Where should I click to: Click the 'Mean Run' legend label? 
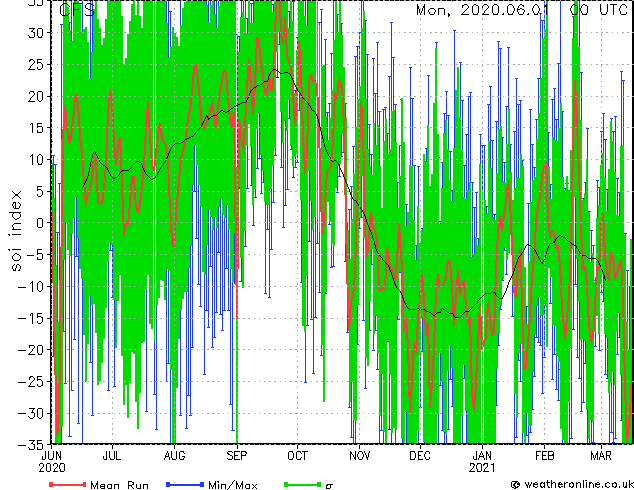point(119,485)
